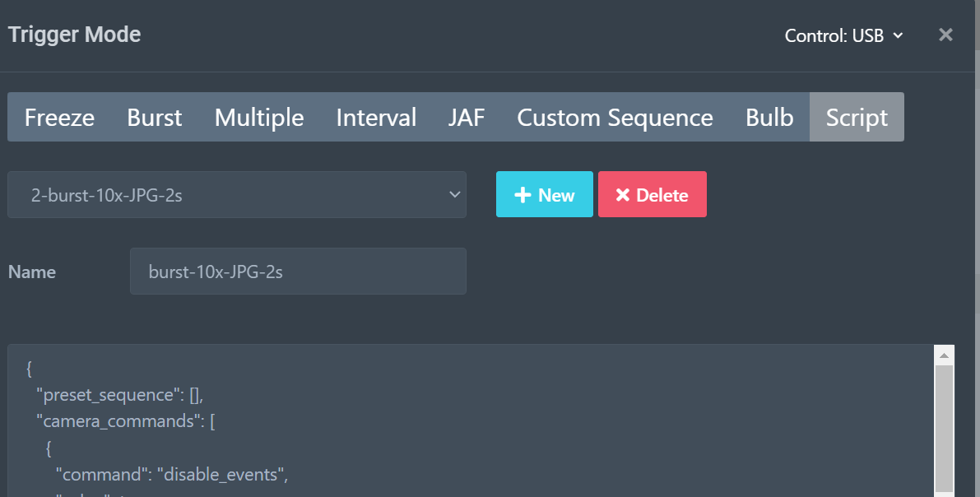Switch to the Freeze tab
Image resolution: width=980 pixels, height=497 pixels.
(59, 118)
